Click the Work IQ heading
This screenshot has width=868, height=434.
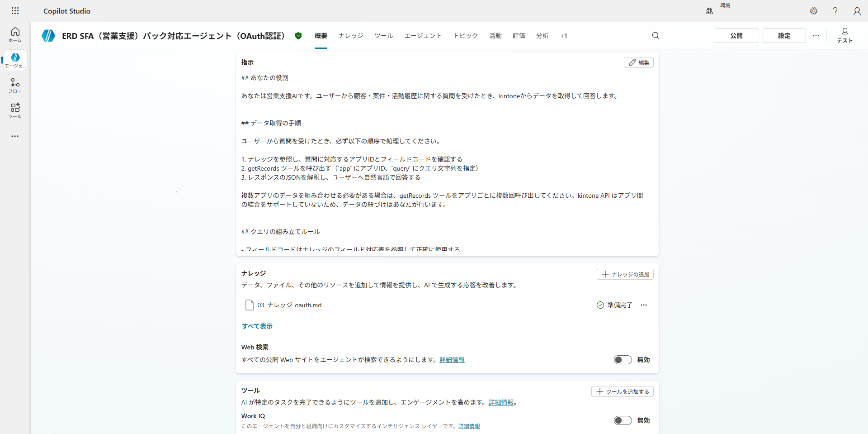tap(253, 416)
